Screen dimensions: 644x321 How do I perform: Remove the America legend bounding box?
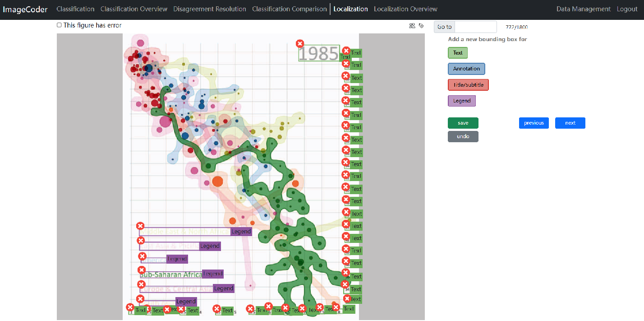pyautogui.click(x=143, y=256)
